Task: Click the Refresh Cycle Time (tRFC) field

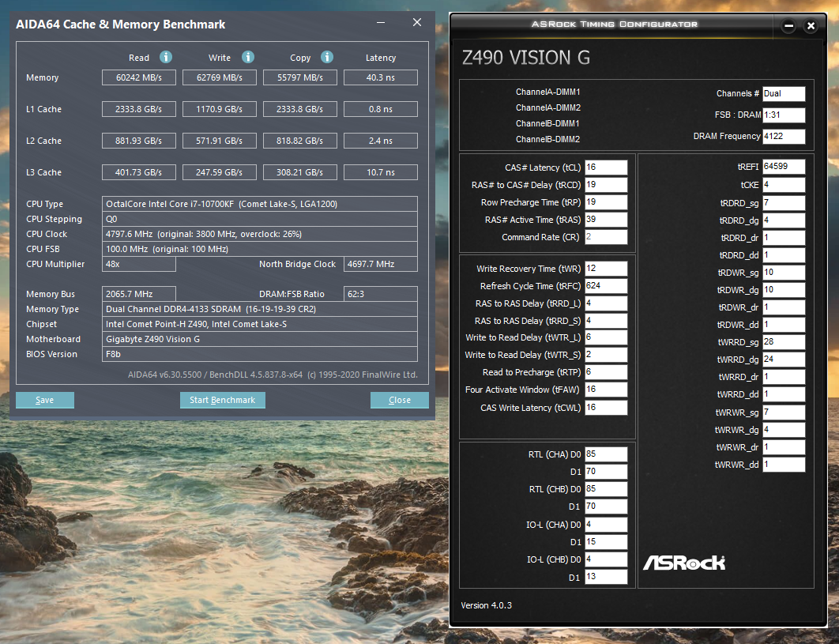Action: click(x=606, y=286)
